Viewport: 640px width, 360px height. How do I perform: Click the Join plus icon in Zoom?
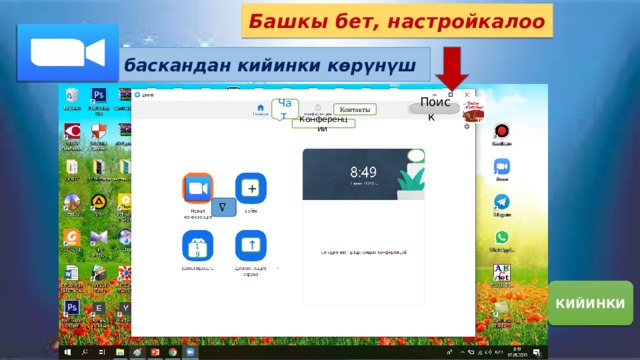[251, 188]
